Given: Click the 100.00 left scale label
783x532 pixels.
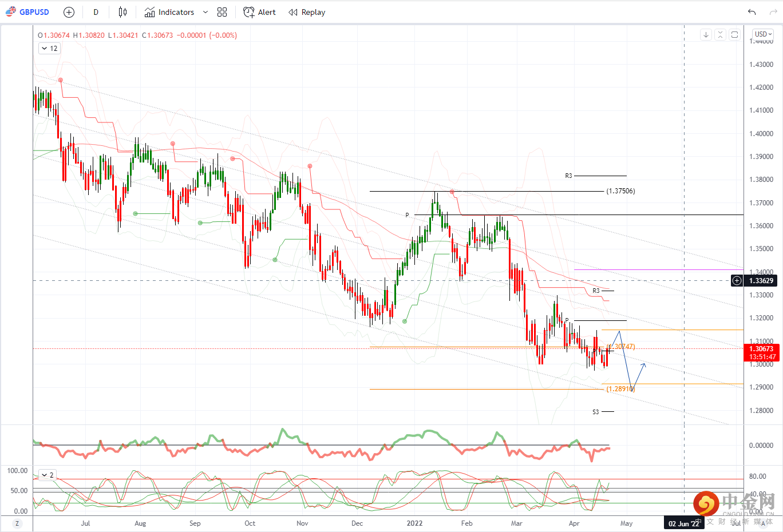Looking at the screenshot, I should tap(17, 471).
